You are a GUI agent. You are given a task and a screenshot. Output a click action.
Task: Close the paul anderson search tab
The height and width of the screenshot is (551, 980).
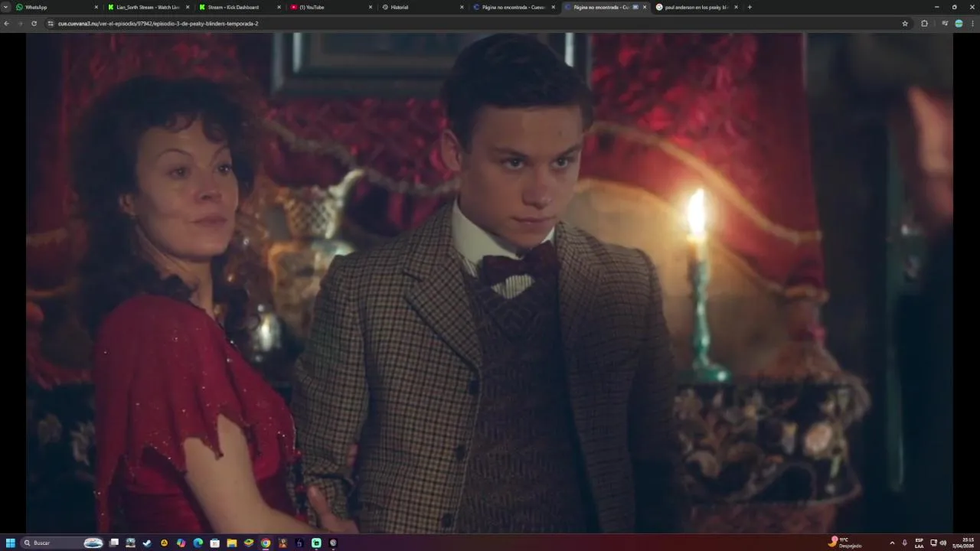[x=736, y=7]
